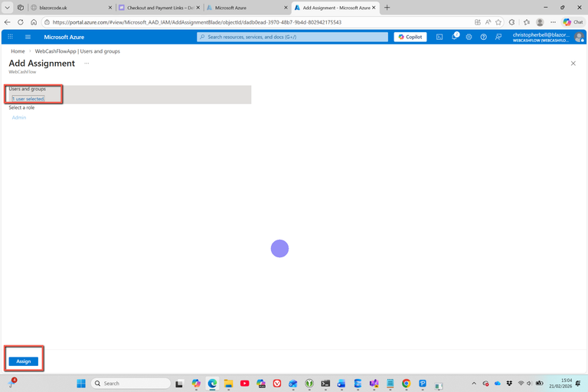
Task: Go to Home in the breadcrumb
Action: tap(18, 51)
